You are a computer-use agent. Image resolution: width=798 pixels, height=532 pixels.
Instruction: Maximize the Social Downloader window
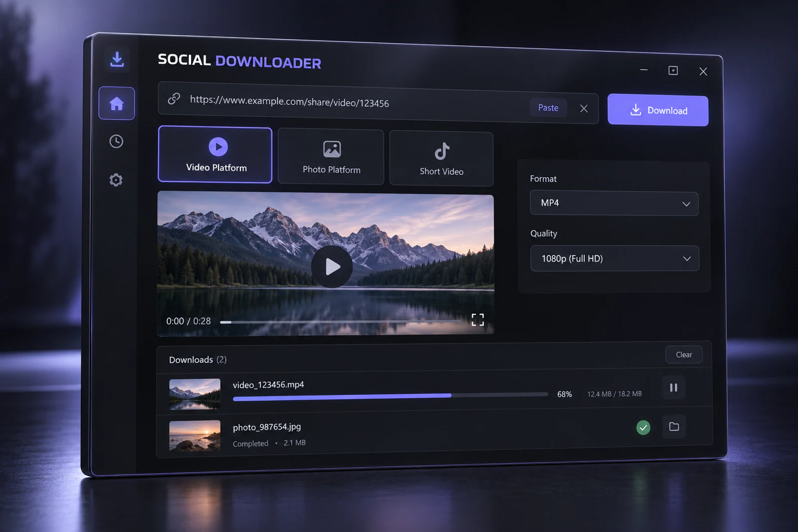pos(673,70)
